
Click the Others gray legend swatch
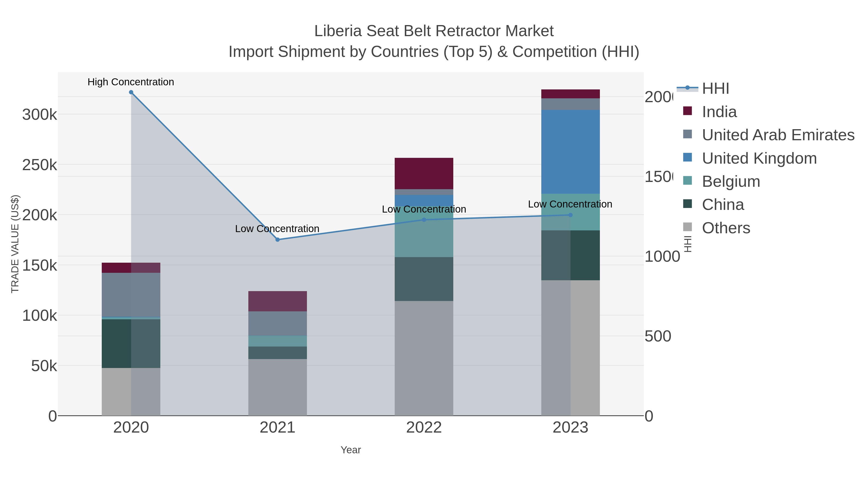tap(687, 227)
